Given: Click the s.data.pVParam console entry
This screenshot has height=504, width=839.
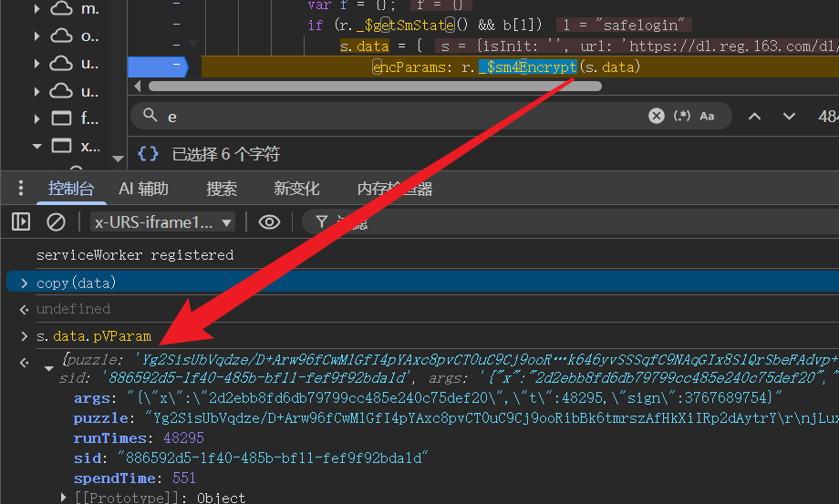Looking at the screenshot, I should point(94,336).
